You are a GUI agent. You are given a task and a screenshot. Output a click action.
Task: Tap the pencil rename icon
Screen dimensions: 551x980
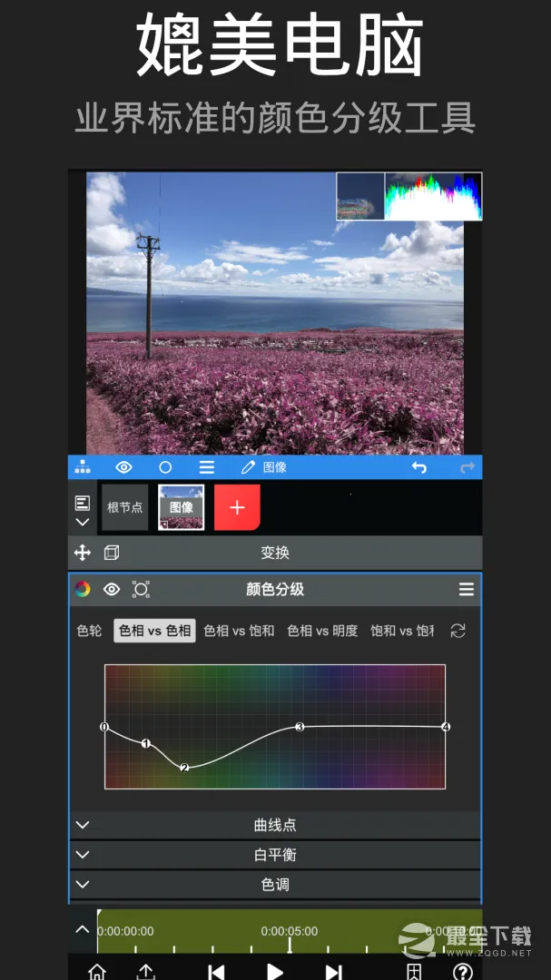[248, 467]
